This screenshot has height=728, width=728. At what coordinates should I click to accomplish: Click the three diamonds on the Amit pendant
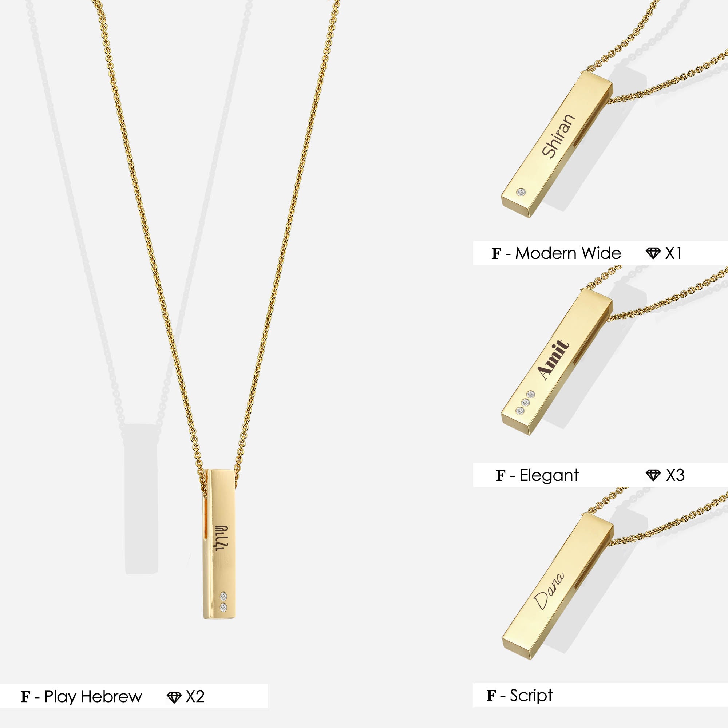(x=525, y=403)
